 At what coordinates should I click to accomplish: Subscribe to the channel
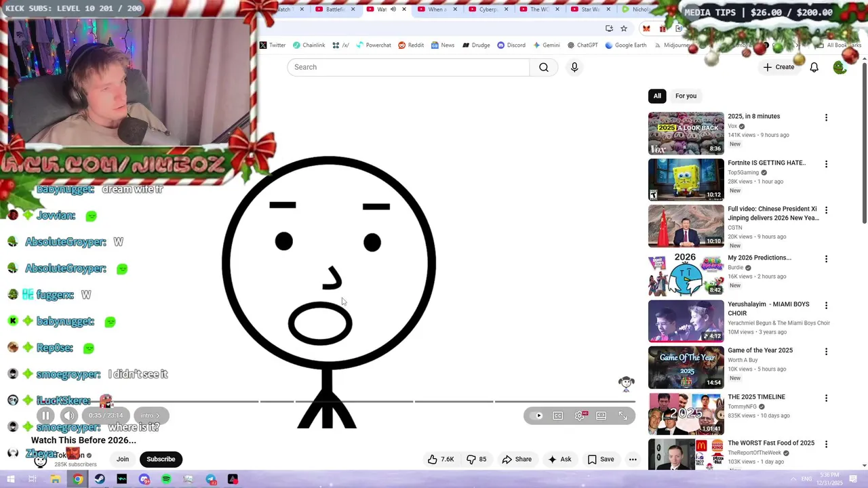(161, 459)
